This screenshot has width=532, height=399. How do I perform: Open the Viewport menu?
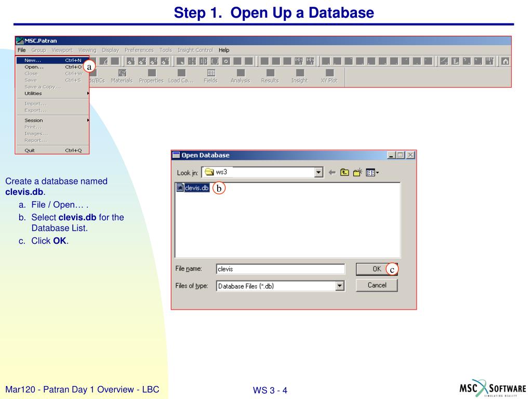click(62, 50)
